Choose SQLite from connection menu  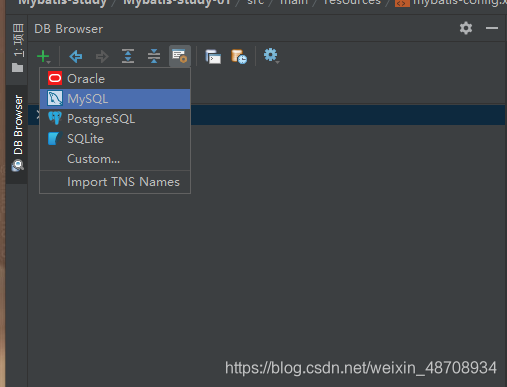pyautogui.click(x=115, y=139)
